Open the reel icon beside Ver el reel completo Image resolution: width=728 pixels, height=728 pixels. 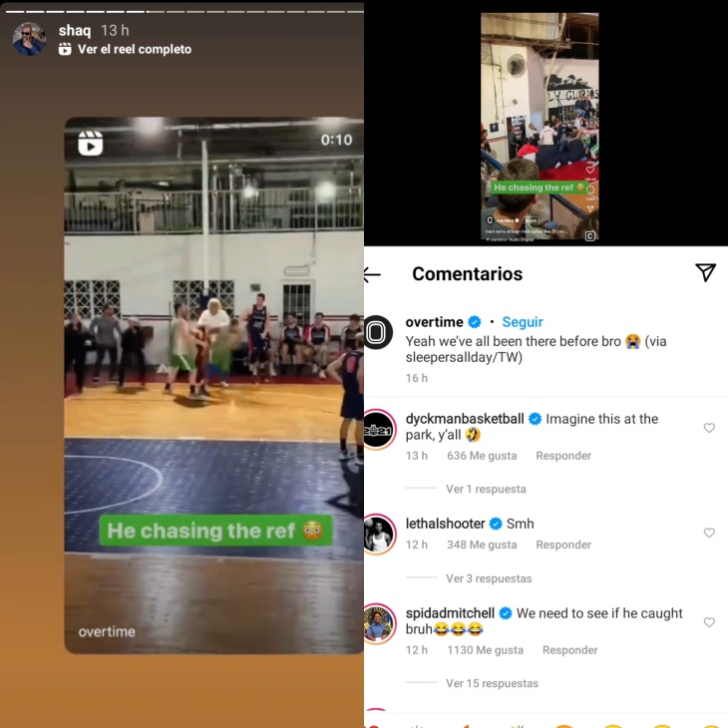[x=65, y=49]
